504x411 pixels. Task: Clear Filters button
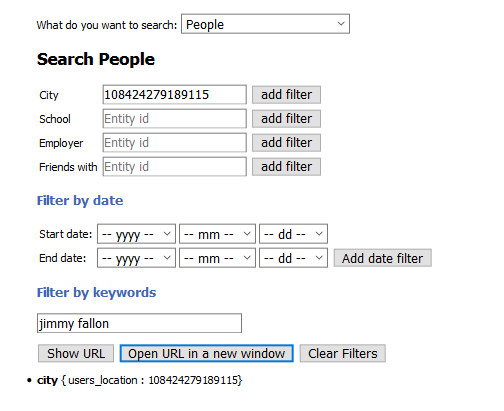[x=343, y=353]
